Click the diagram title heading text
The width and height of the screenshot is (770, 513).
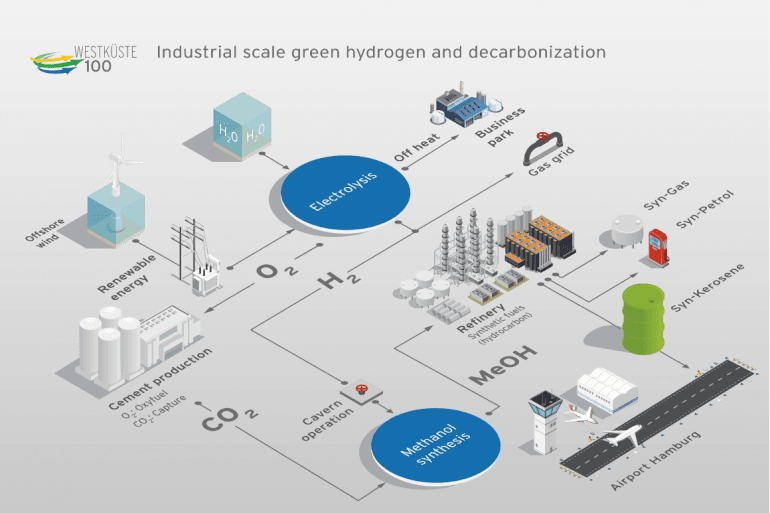click(381, 52)
